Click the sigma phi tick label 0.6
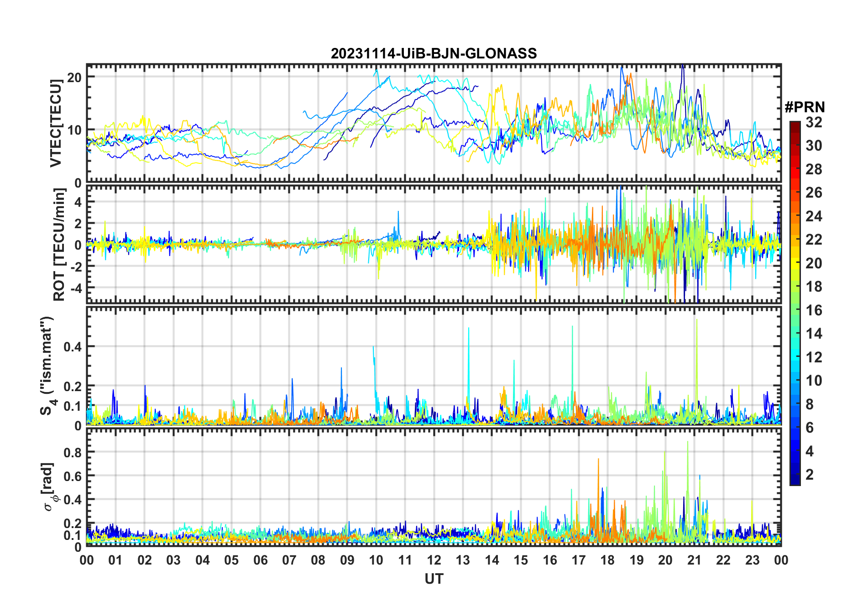This screenshot has width=868, height=607. pyautogui.click(x=73, y=476)
